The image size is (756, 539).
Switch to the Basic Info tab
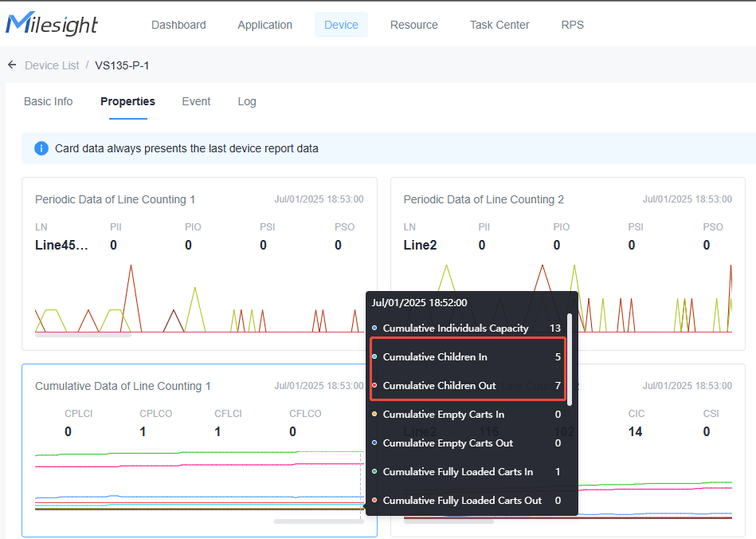(49, 101)
